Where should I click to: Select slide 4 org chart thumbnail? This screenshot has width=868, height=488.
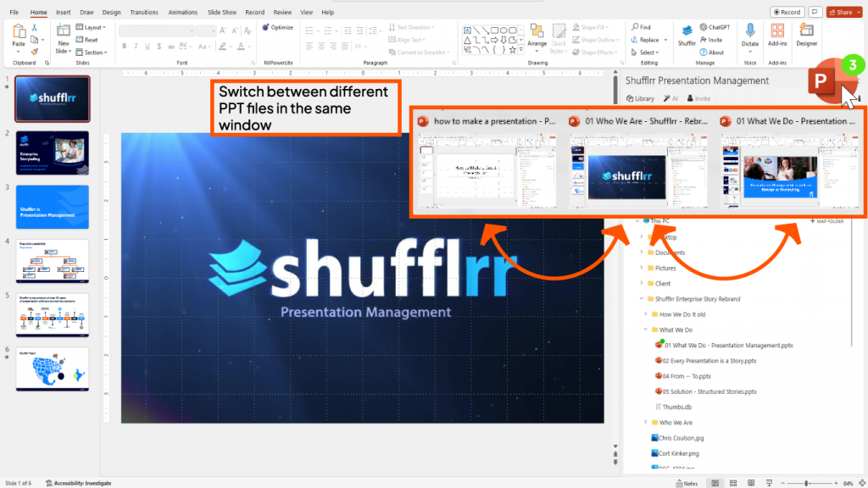coord(52,261)
